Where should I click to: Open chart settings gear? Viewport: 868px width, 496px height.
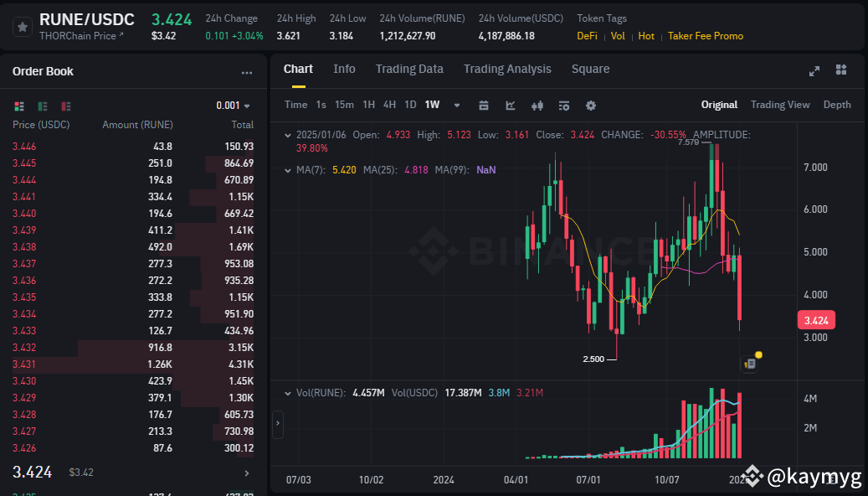[x=591, y=106]
